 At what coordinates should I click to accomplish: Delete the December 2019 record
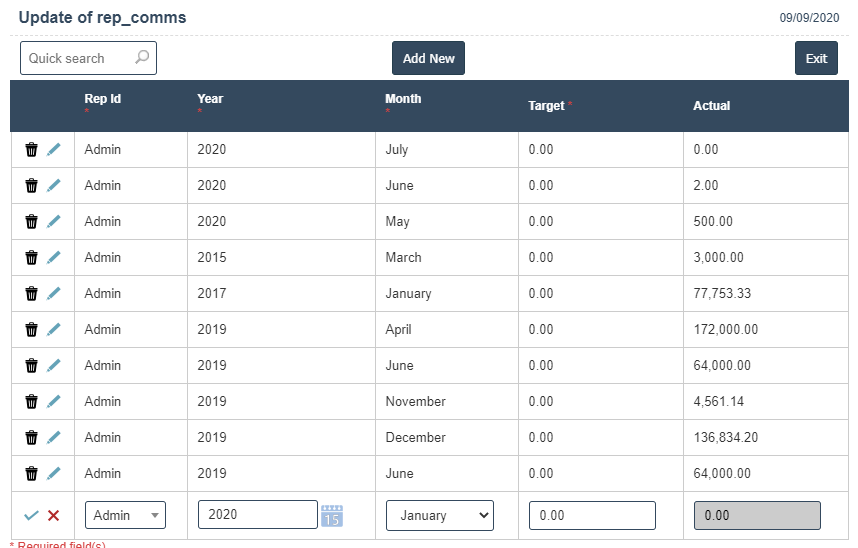pos(31,438)
